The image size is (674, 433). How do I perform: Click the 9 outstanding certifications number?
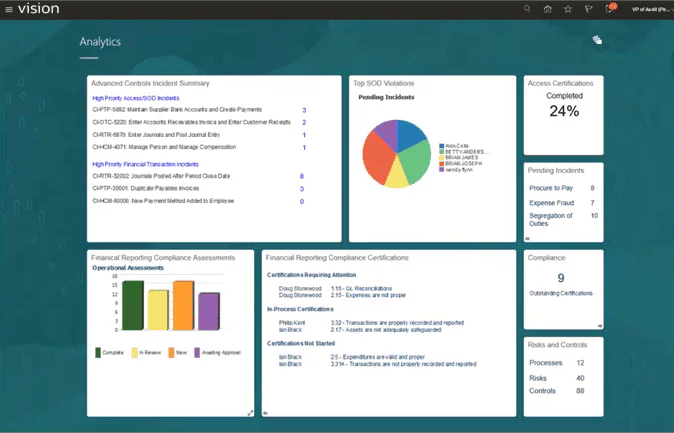[561, 278]
